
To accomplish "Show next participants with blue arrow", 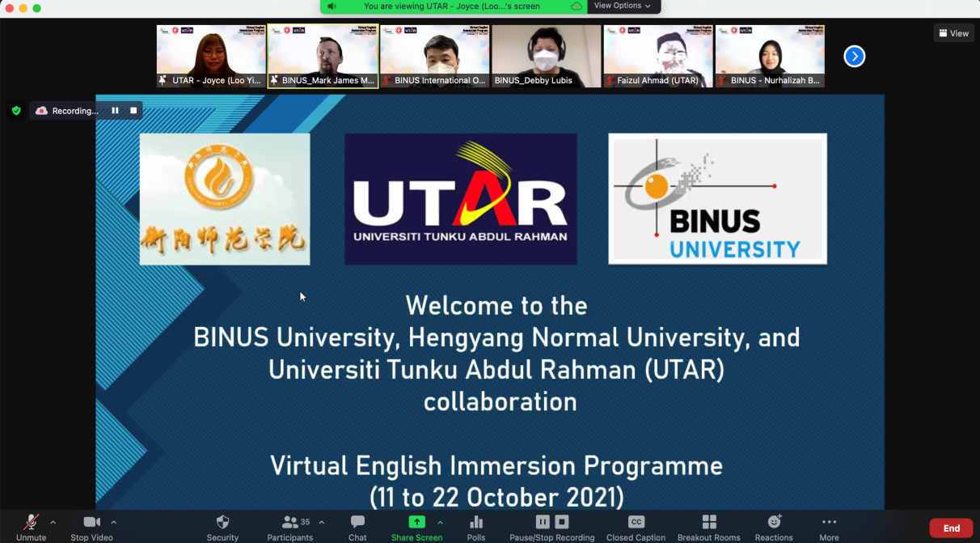I will tap(854, 56).
